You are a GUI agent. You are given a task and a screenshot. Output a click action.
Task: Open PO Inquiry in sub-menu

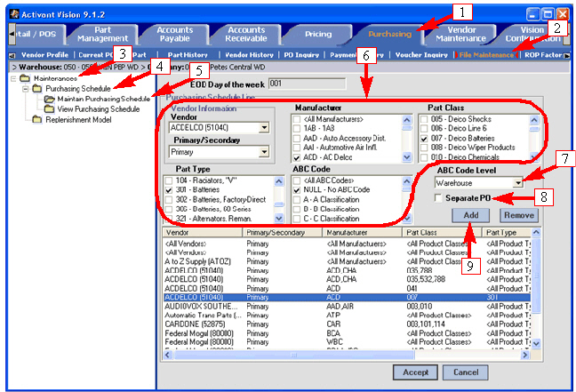[x=301, y=55]
